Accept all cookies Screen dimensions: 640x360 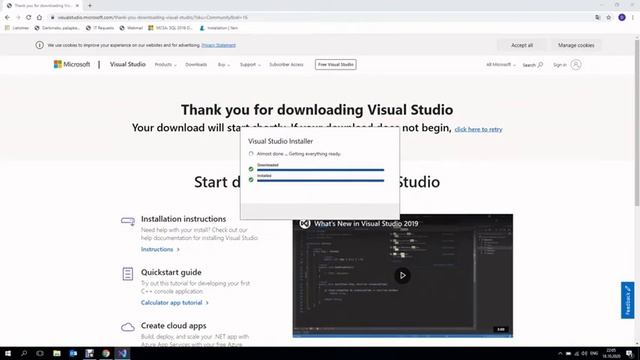[x=522, y=45]
